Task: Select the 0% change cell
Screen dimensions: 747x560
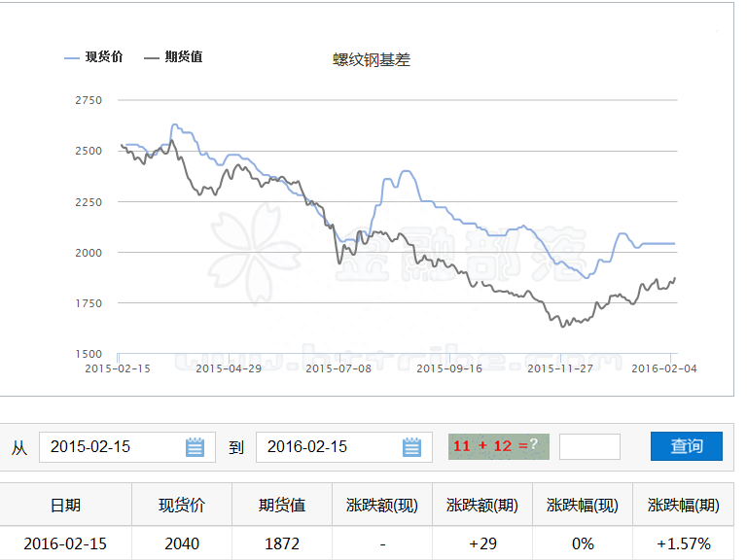Action: 583,543
